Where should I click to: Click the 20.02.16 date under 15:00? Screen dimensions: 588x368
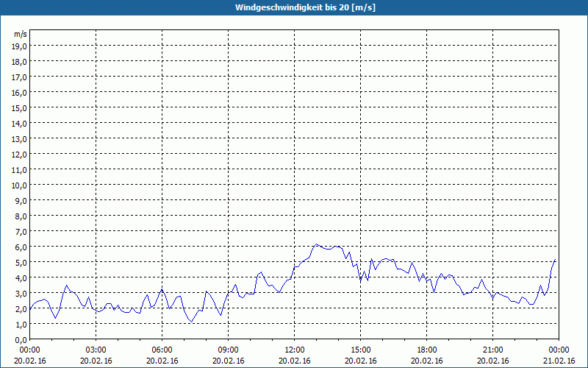[361, 361]
